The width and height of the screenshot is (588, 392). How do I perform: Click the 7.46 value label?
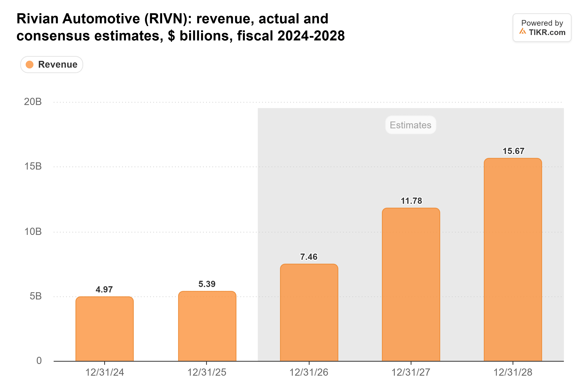[x=309, y=257]
